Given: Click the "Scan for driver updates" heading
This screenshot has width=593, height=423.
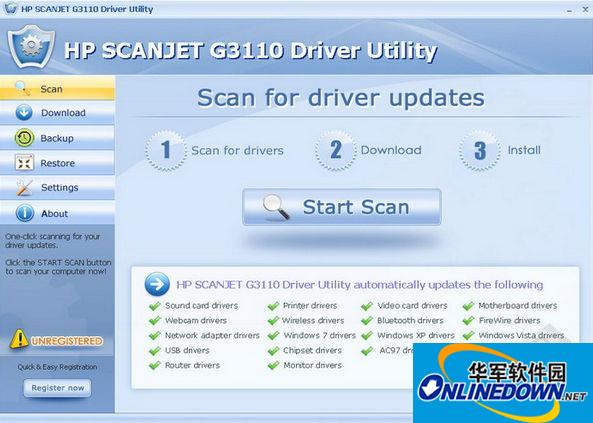Looking at the screenshot, I should point(341,98).
